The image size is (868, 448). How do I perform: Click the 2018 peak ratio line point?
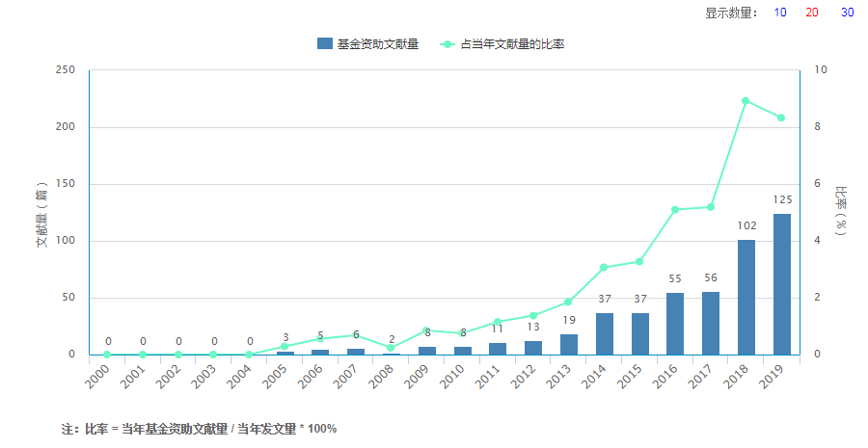point(746,100)
